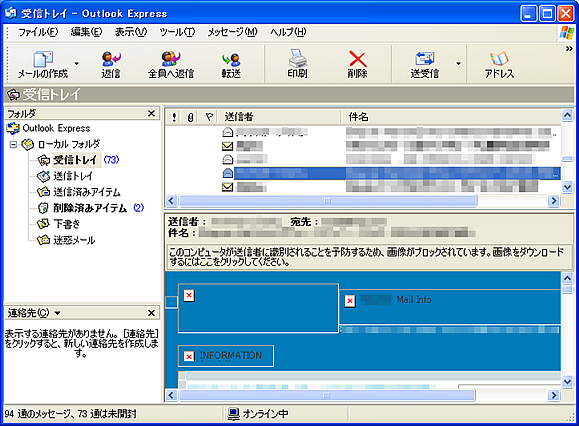Click message list horizontal scrollbar thumb
Image resolution: width=579 pixels, height=426 pixels.
pos(327,201)
